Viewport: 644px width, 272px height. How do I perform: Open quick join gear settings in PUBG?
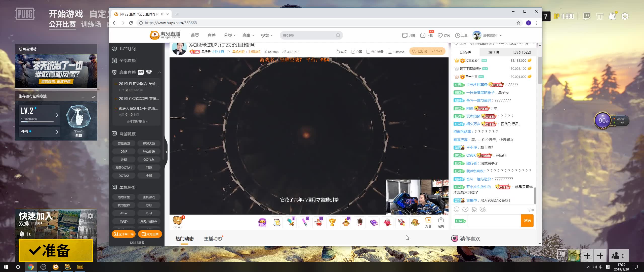[x=90, y=216]
